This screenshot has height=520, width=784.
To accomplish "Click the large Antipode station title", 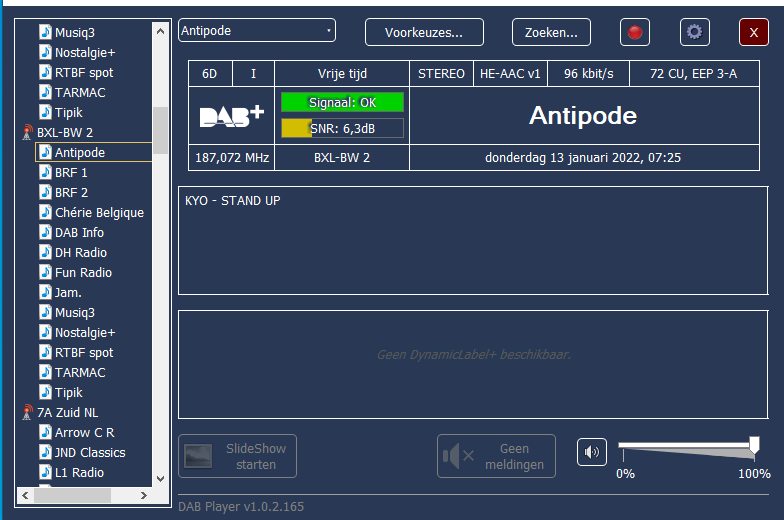I will tap(583, 116).
